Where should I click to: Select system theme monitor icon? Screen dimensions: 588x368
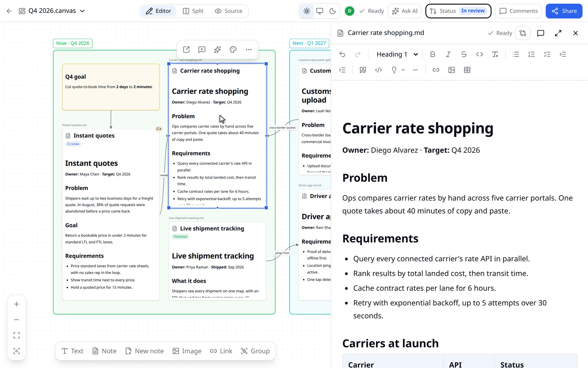coord(320,11)
